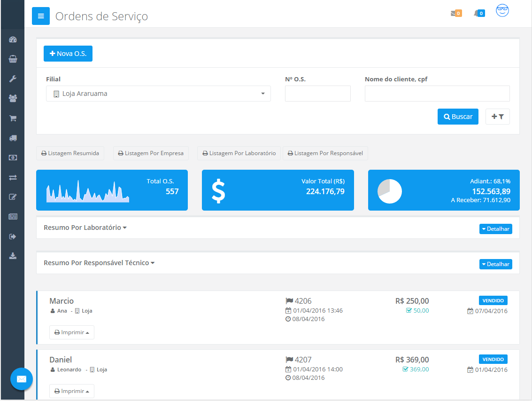Click the Ordens de Serviço page title
Viewport: 532px width, 401px height.
[x=101, y=16]
